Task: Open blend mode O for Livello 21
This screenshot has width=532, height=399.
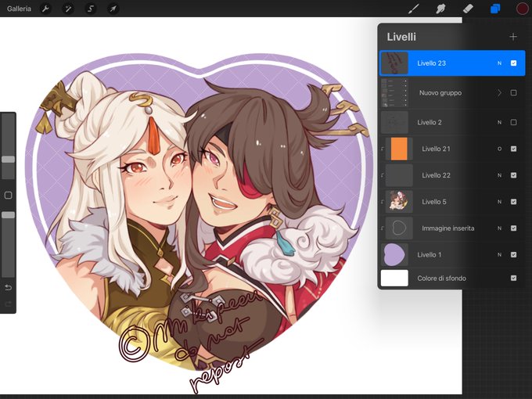Action: click(x=499, y=149)
